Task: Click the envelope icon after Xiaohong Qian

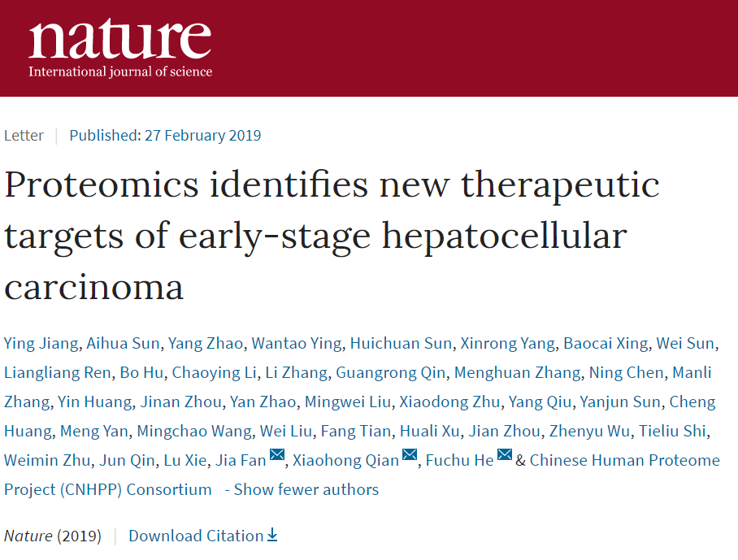Action: (410, 454)
